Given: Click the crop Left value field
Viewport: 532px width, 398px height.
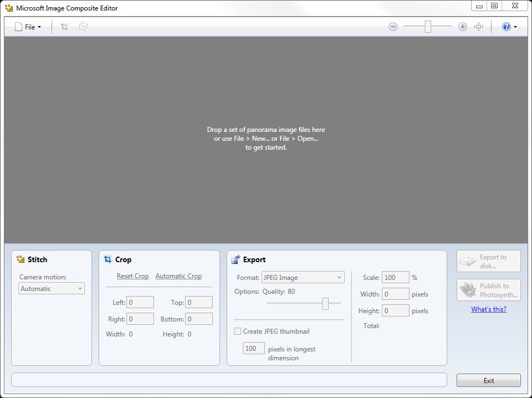Looking at the screenshot, I should tap(140, 302).
